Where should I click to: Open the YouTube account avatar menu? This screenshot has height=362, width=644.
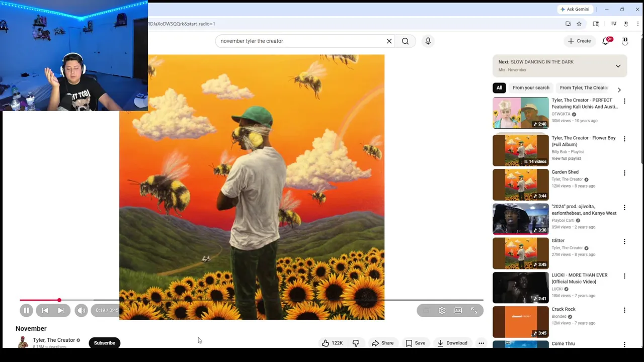(x=625, y=41)
